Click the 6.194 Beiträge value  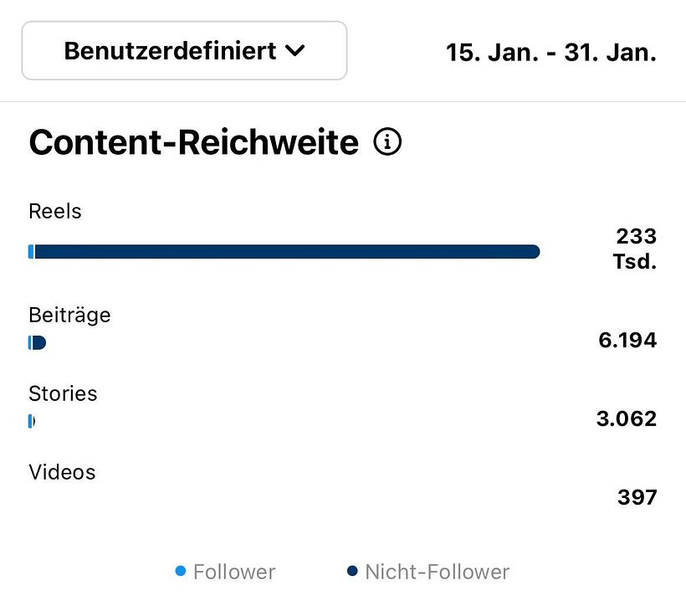tap(627, 340)
